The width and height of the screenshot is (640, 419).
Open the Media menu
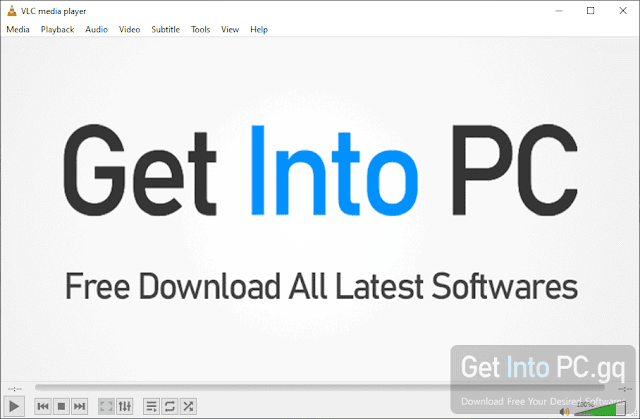pos(18,29)
